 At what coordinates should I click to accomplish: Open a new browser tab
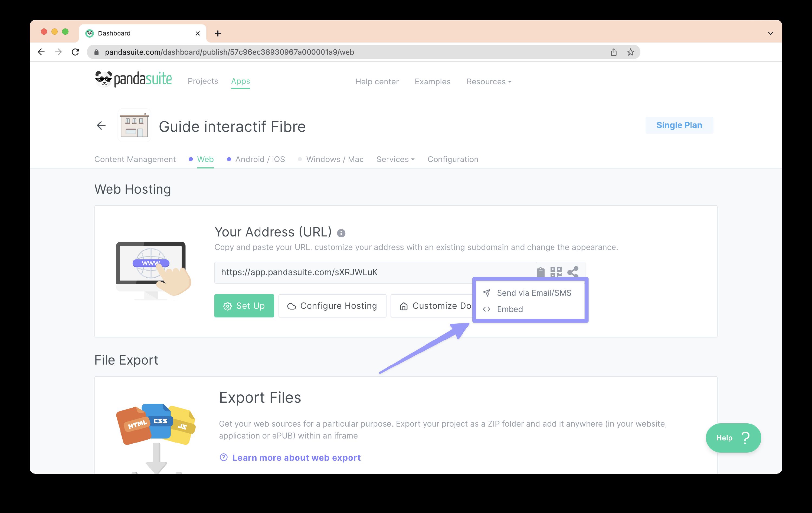click(x=218, y=33)
